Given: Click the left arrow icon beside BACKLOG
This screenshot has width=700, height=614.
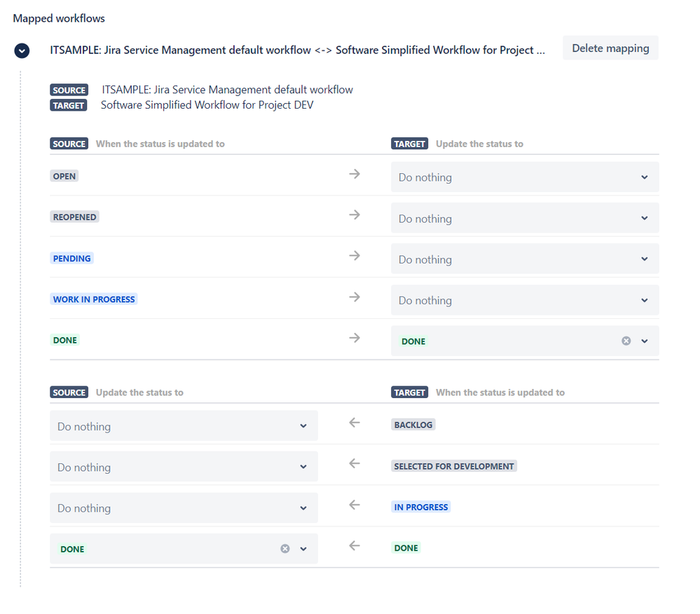Looking at the screenshot, I should coord(354,422).
